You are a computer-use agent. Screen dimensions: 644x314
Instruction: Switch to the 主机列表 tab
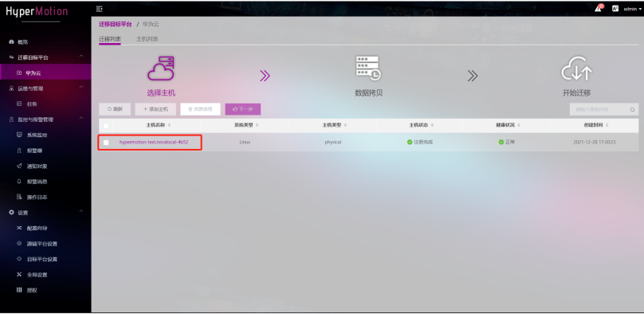[x=147, y=39]
